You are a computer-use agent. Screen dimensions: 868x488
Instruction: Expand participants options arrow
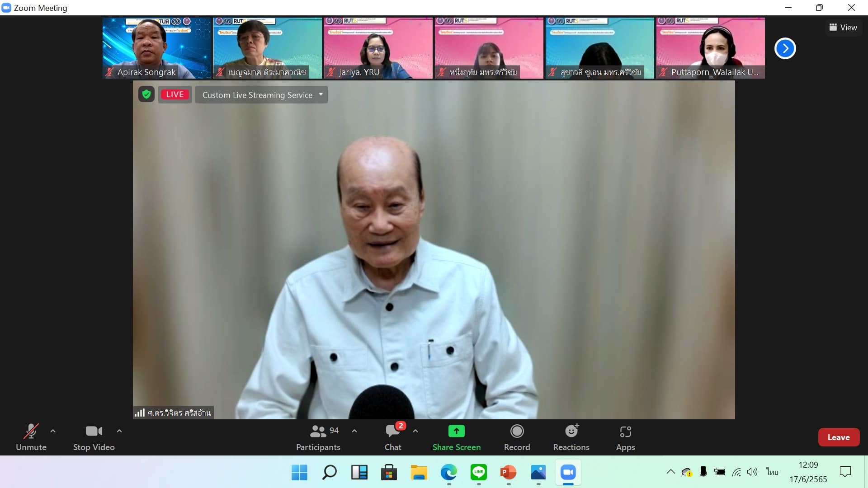[x=354, y=431]
